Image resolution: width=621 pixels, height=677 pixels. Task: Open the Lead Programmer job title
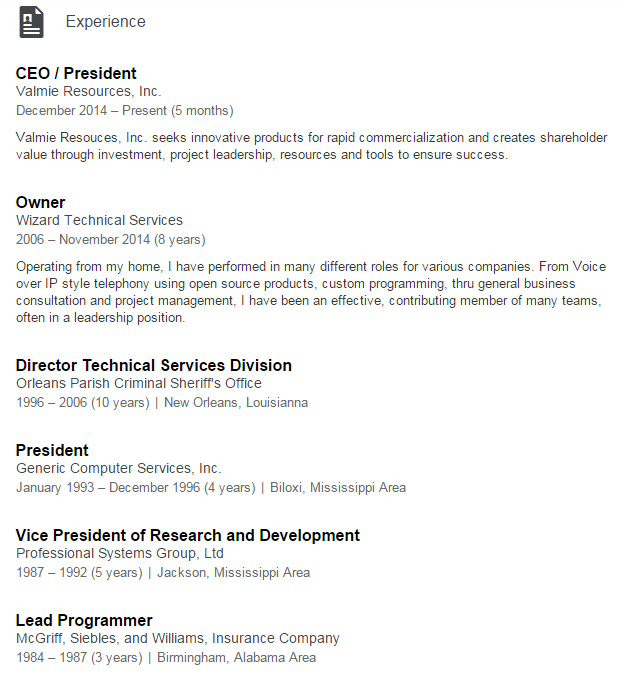[x=84, y=620]
